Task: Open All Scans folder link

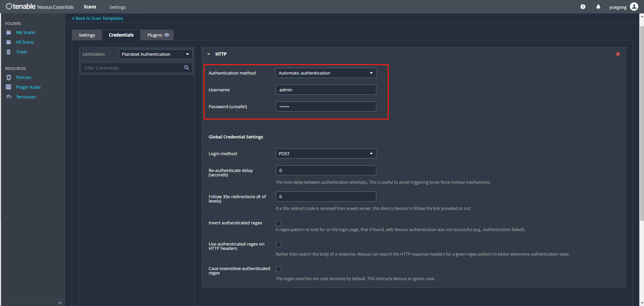Action: pos(25,42)
